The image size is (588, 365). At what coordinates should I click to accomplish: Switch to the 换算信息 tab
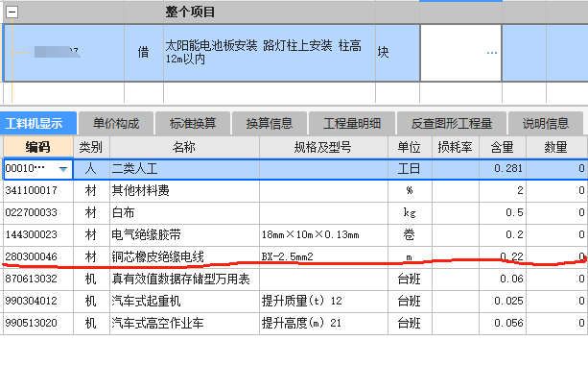[x=270, y=123]
